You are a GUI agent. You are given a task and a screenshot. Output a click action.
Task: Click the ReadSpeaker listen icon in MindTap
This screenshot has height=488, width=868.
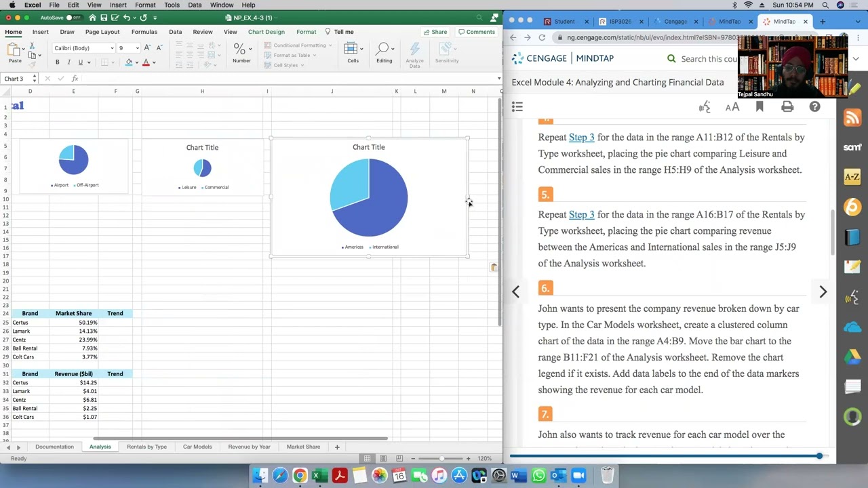click(705, 106)
